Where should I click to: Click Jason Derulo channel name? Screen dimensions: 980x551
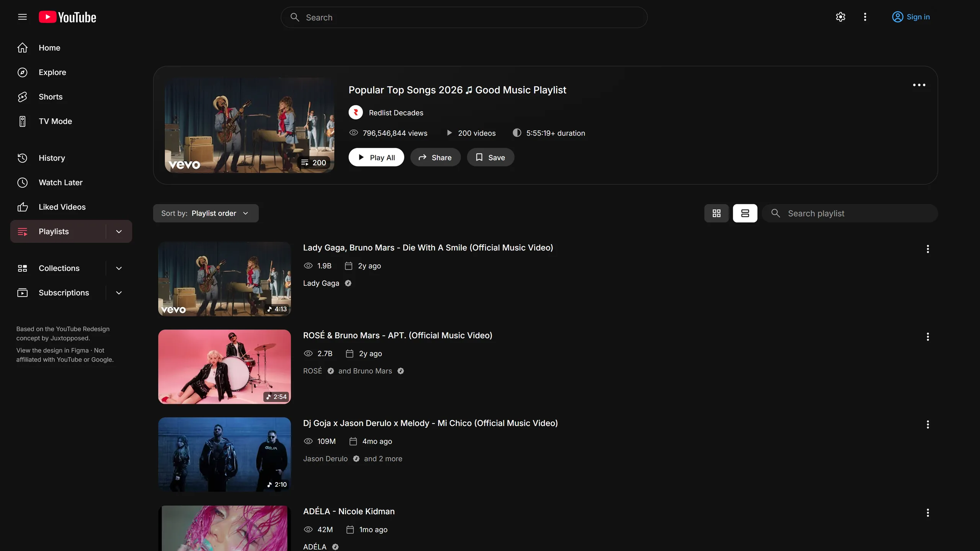tap(325, 458)
